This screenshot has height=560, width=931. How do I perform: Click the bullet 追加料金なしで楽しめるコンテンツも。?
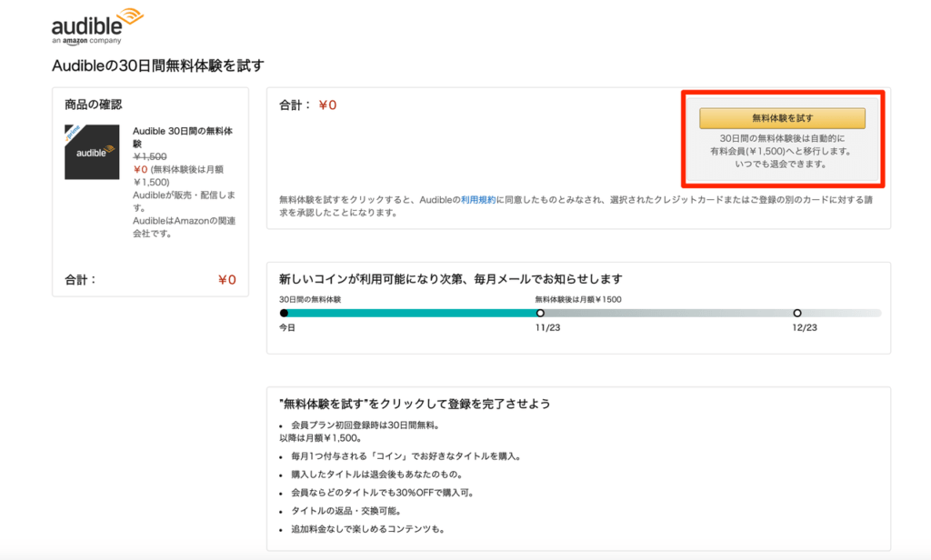(368, 529)
